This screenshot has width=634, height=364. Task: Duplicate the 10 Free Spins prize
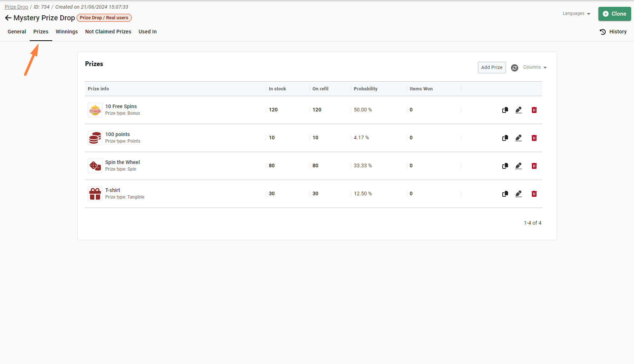(505, 110)
